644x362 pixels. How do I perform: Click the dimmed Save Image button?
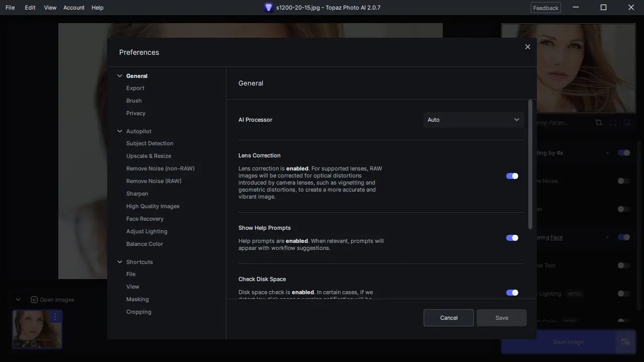558,342
